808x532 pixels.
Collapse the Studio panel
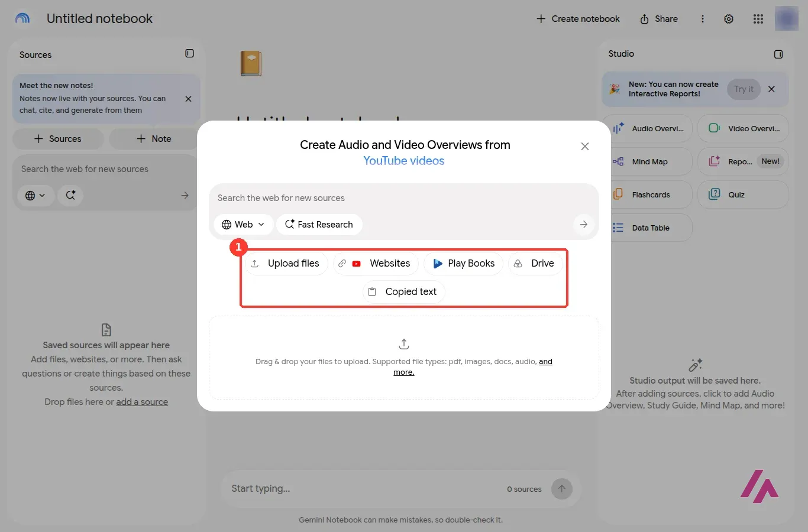(778, 54)
